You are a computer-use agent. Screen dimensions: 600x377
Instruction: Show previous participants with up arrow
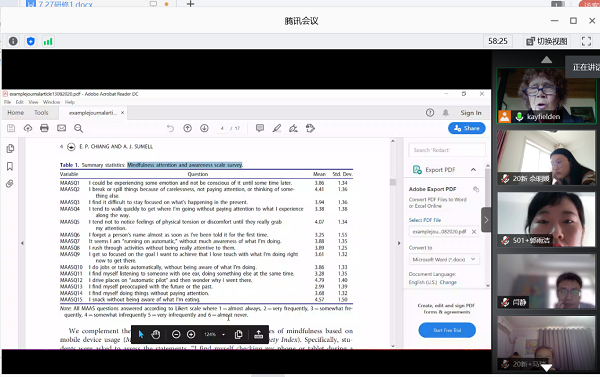coord(546,59)
